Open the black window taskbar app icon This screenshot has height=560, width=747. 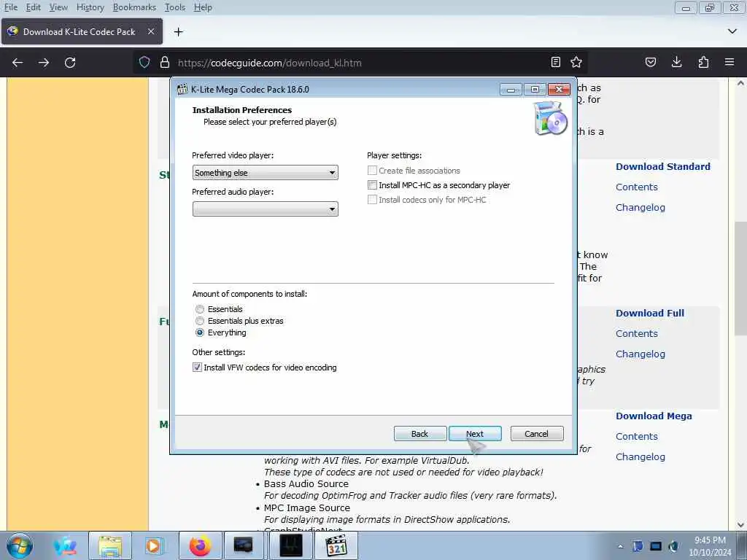(x=291, y=545)
